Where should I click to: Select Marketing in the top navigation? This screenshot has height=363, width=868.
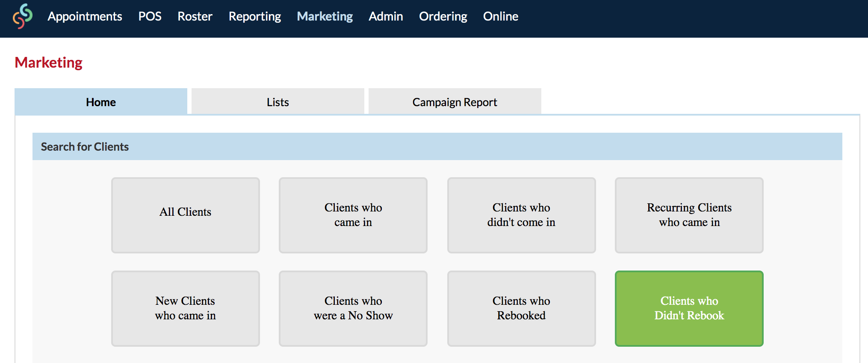[x=325, y=16]
